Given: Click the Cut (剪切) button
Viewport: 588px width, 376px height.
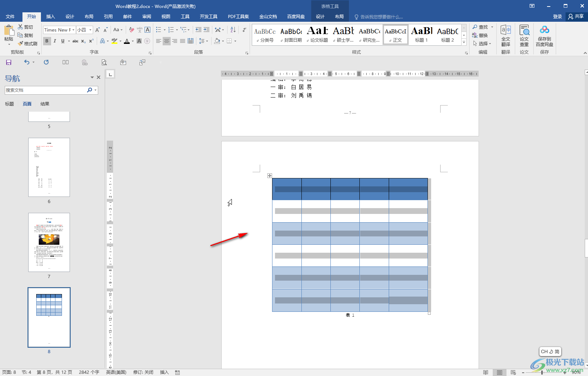Looking at the screenshot, I should point(25,27).
